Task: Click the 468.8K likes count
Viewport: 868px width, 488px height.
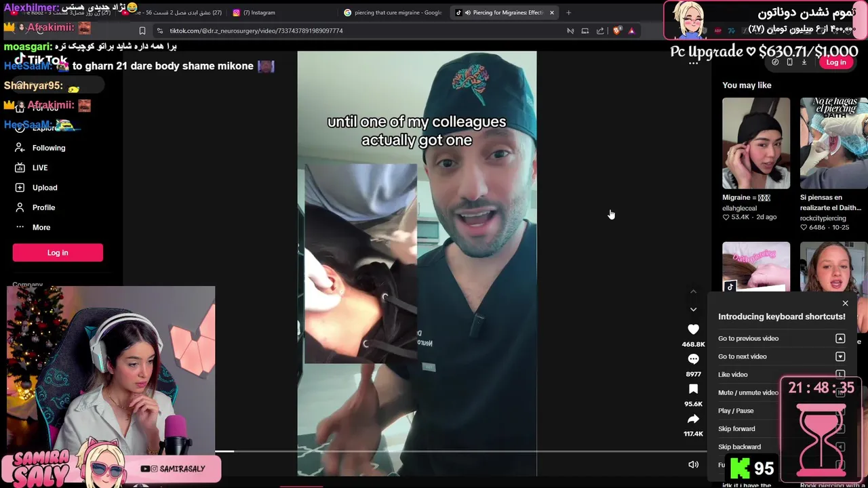Action: 693,344
